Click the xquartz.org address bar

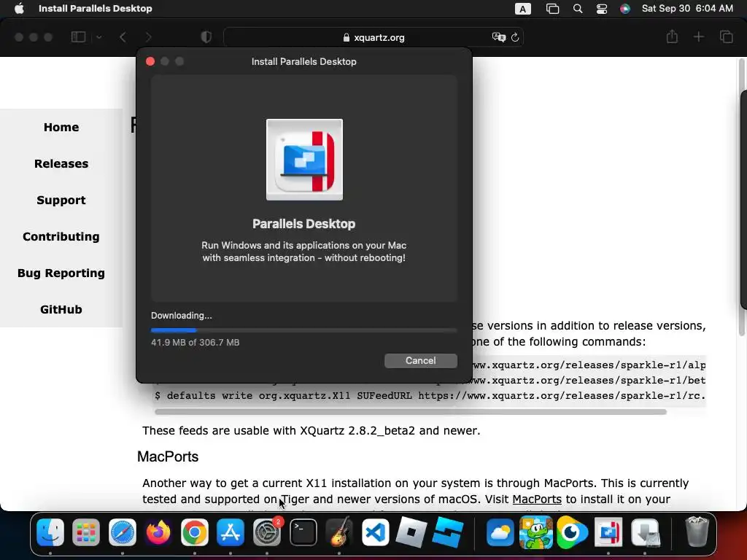373,37
